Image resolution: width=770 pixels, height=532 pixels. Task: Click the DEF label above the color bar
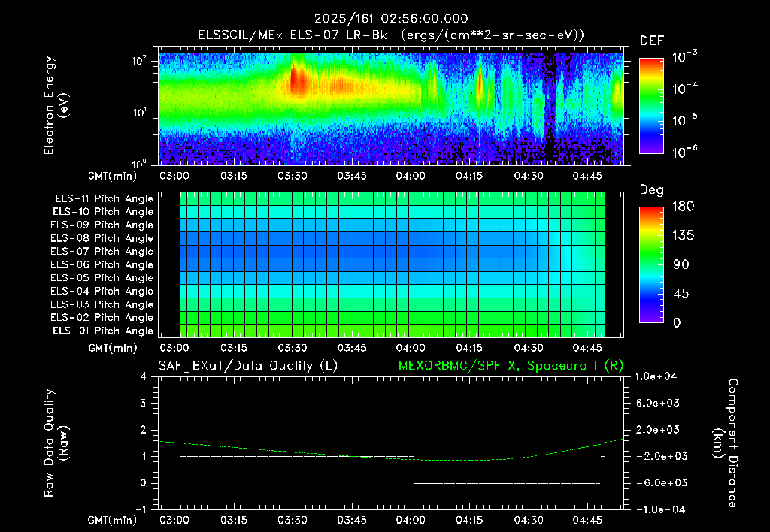tap(652, 41)
